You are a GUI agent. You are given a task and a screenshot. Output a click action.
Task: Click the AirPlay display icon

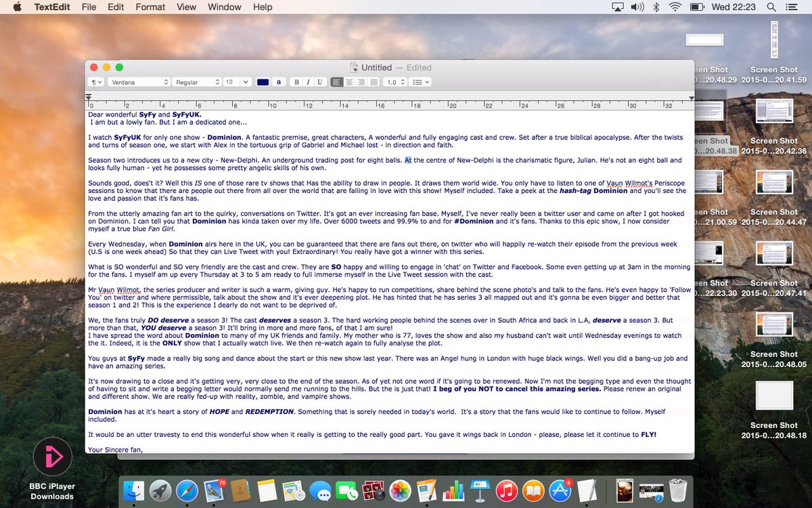tap(617, 7)
